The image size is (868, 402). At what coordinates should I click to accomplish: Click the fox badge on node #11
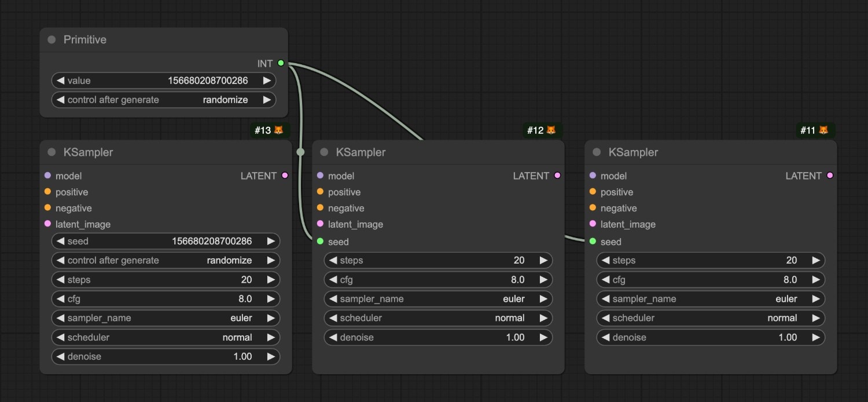tap(823, 130)
